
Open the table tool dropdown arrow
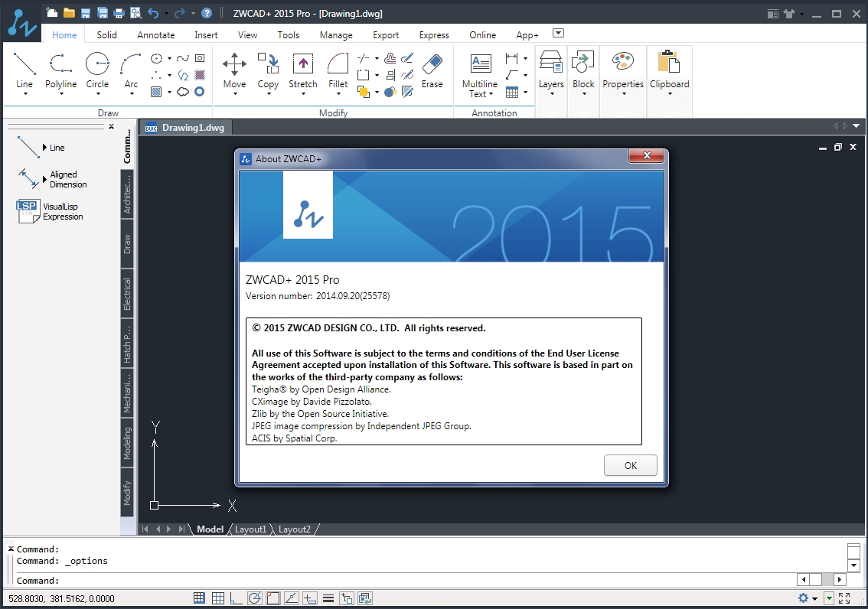point(525,92)
